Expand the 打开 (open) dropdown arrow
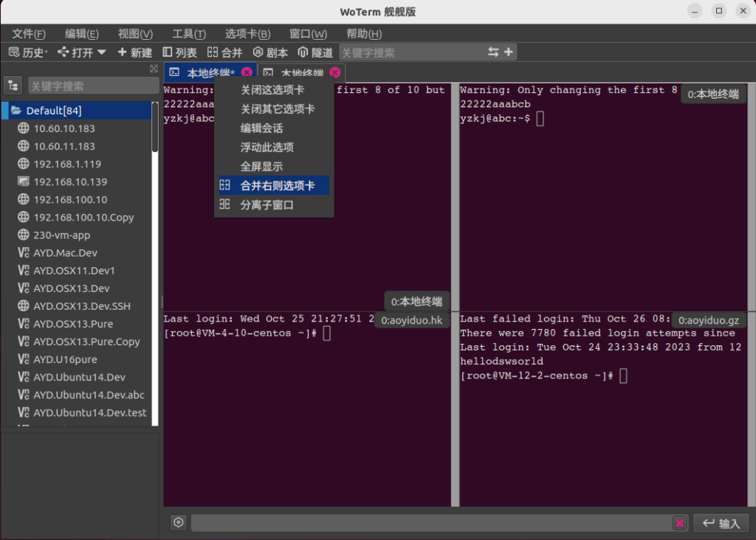 point(102,52)
